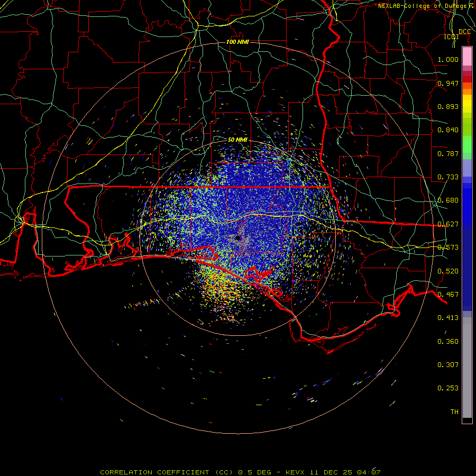Click the [CC] legend unit label
This screenshot has width=476, height=476.
tap(452, 37)
